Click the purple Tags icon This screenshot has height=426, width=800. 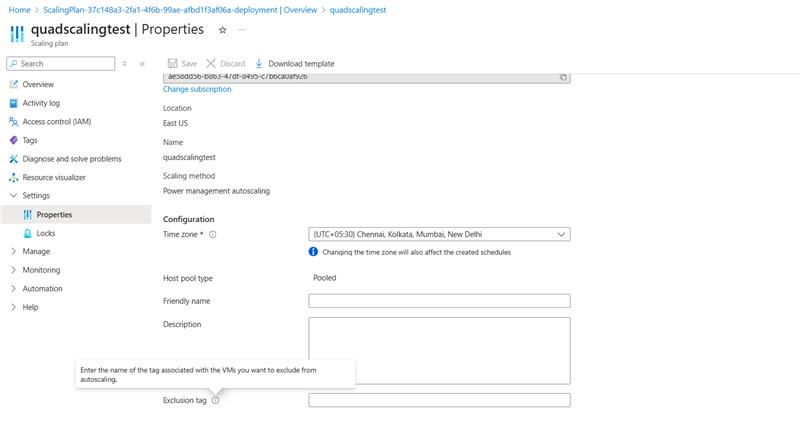[x=14, y=140]
